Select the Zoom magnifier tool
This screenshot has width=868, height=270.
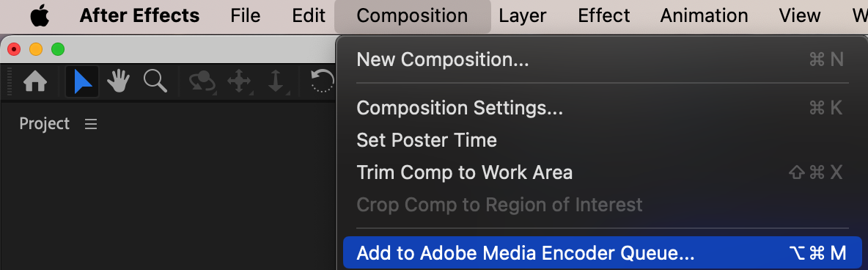155,81
